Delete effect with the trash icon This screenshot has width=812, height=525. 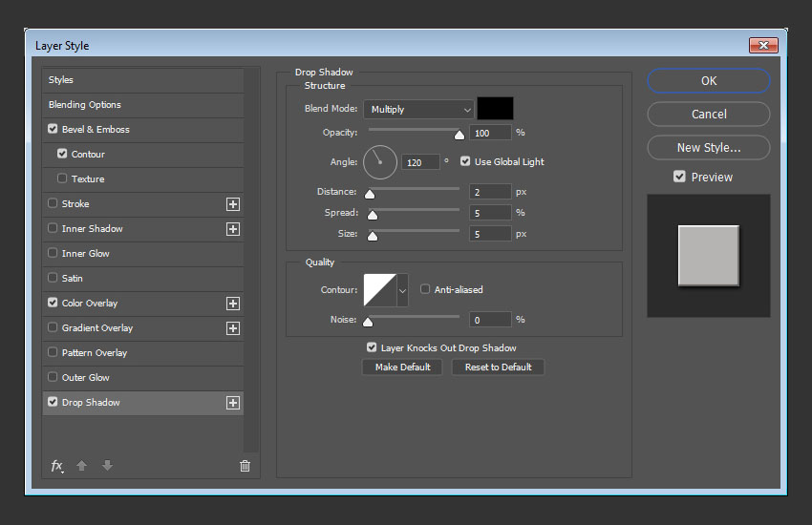[245, 466]
